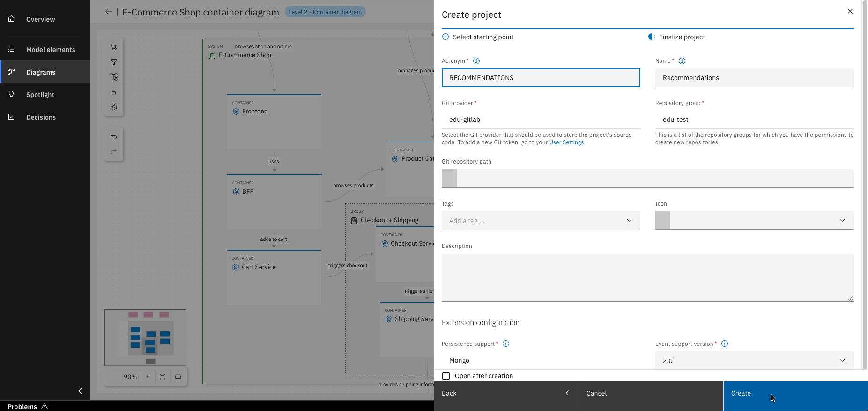
Task: Go to Model elements section
Action: (45, 50)
